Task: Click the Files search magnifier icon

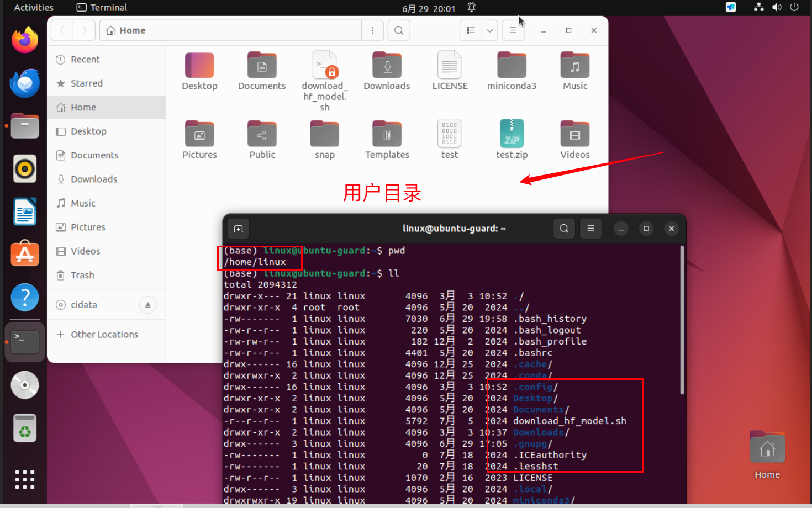Action: pyautogui.click(x=399, y=30)
